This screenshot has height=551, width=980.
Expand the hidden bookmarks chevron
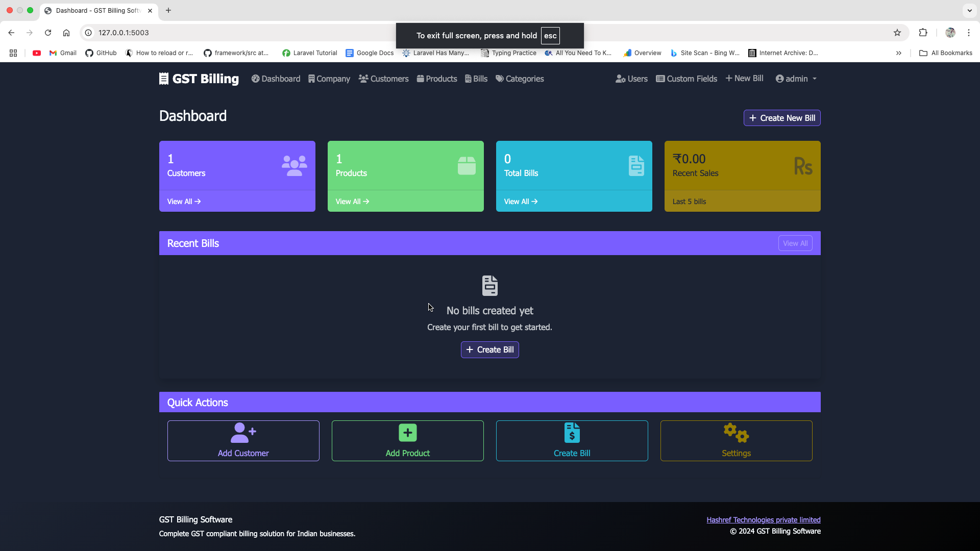[x=899, y=53]
